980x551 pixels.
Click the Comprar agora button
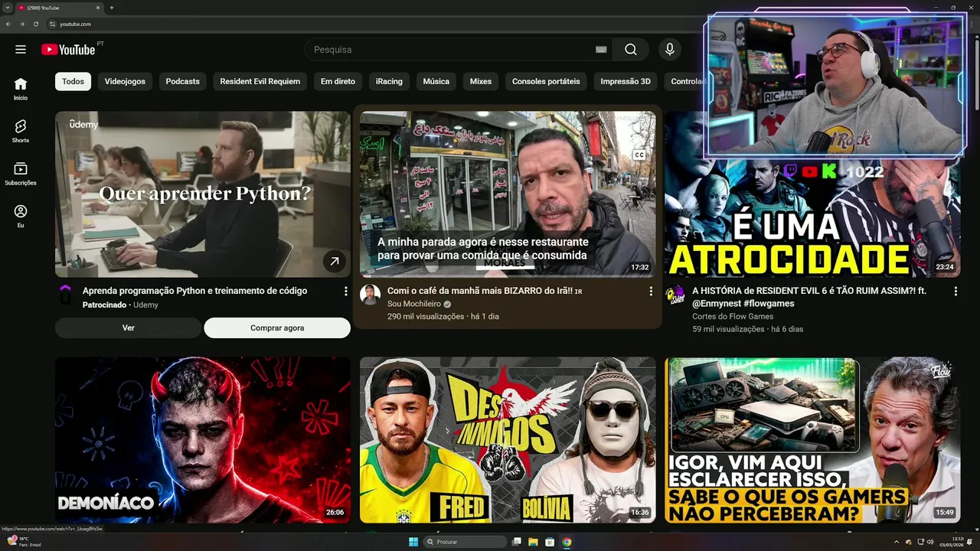coord(277,328)
